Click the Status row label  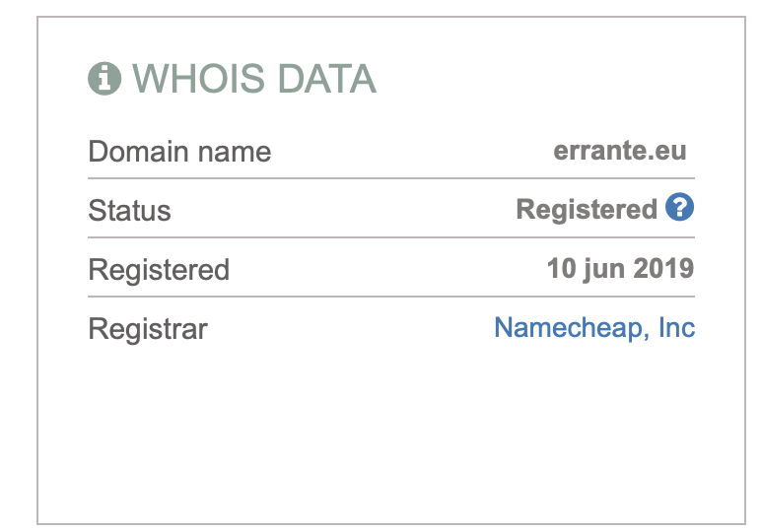(129, 211)
